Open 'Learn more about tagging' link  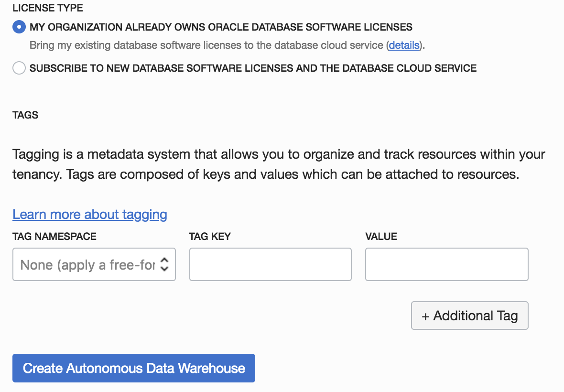[x=89, y=214]
